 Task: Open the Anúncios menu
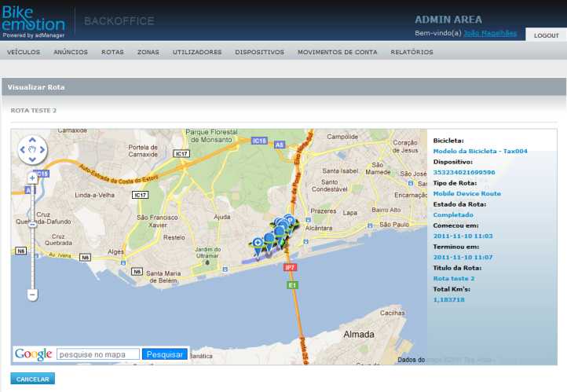click(x=71, y=52)
